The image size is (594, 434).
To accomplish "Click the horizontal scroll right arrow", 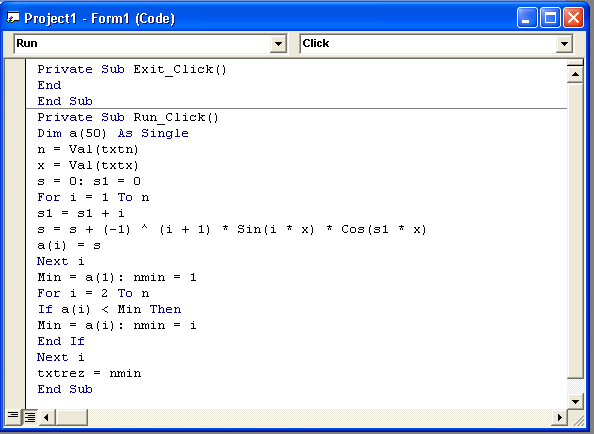I will click(559, 417).
